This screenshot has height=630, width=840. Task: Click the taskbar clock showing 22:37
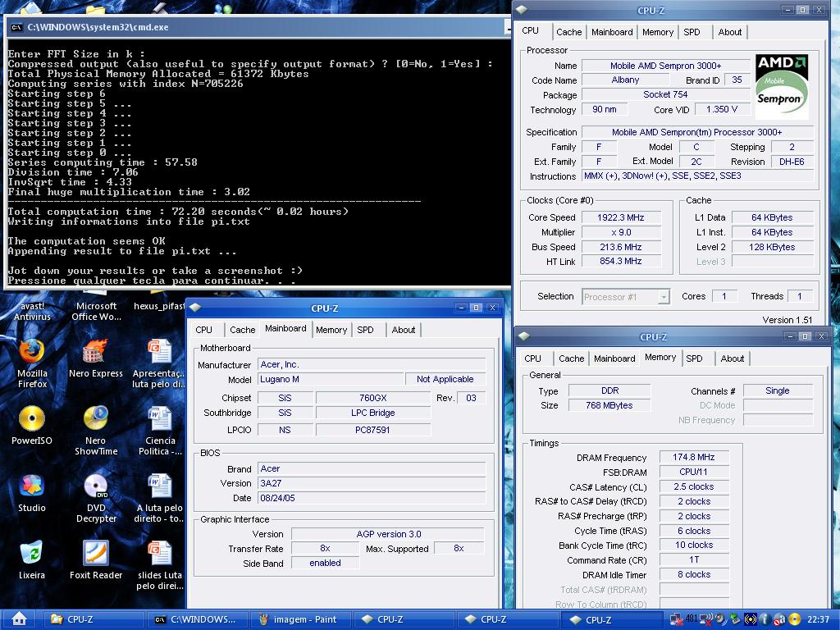[818, 620]
